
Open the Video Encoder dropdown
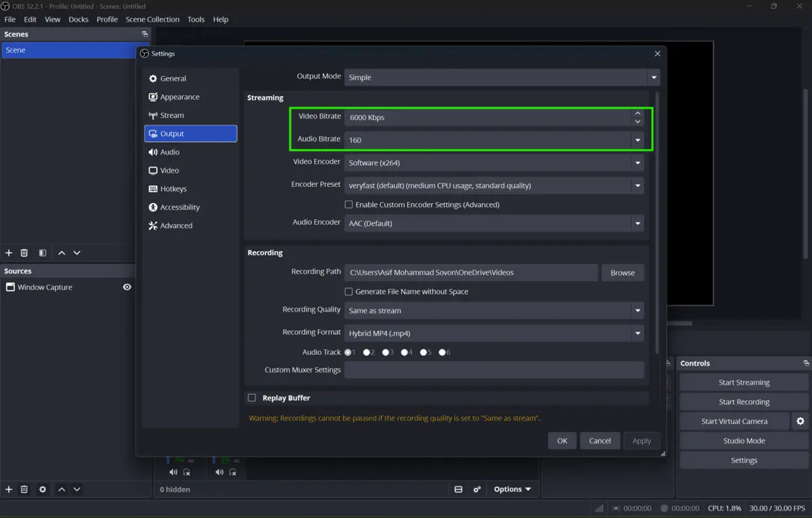coord(494,163)
